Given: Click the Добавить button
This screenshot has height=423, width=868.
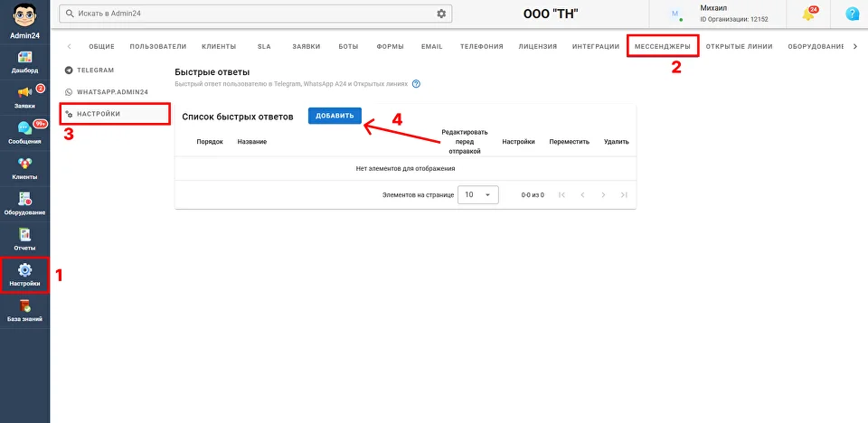Looking at the screenshot, I should click(335, 116).
